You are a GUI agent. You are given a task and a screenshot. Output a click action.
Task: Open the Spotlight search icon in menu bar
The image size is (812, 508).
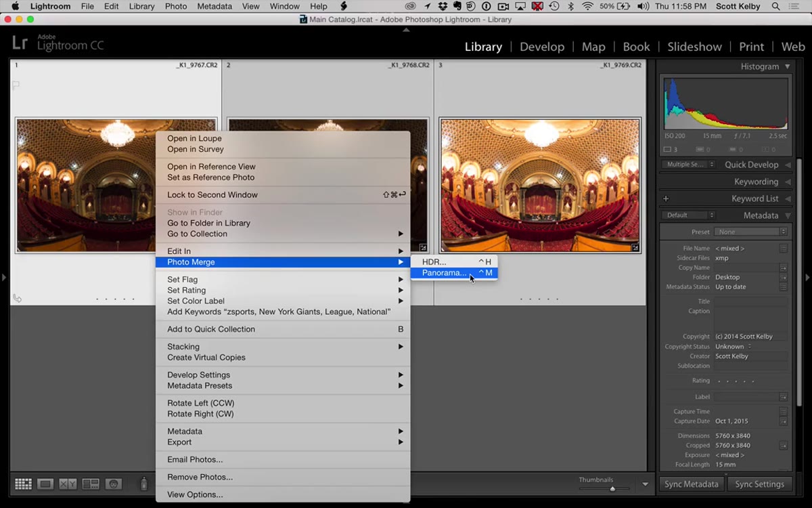tap(775, 6)
